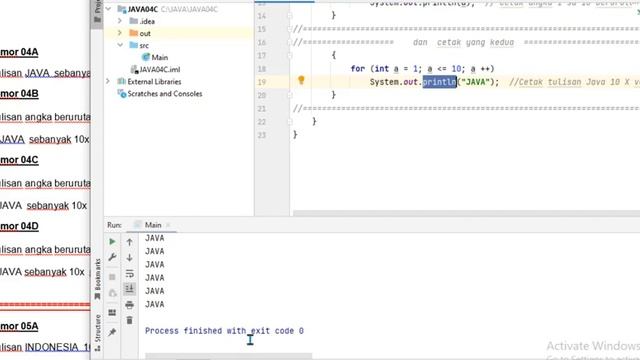Open run configuration wrench icon
640x360 pixels.
(112, 257)
